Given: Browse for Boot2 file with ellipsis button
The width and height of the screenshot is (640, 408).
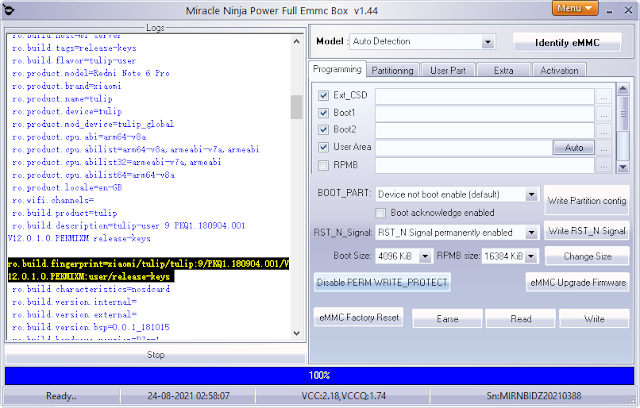Looking at the screenshot, I should click(604, 131).
